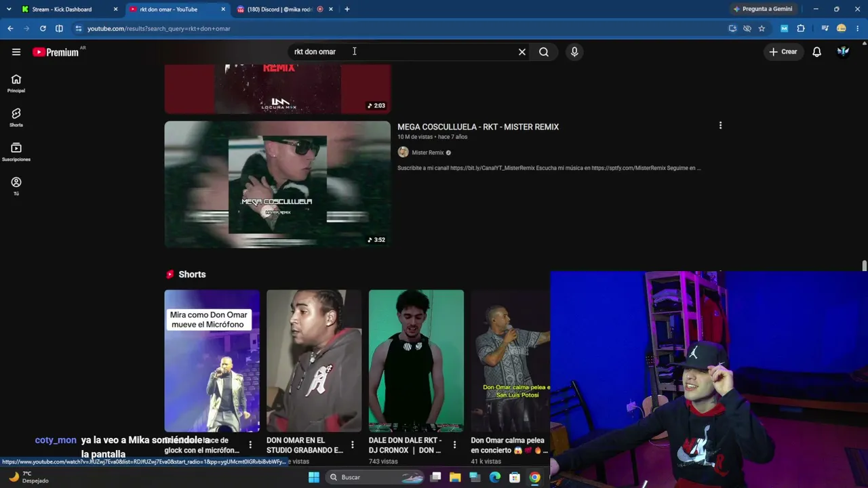Open File Explorer from the taskbar
Screen dimensions: 868x488
455,477
